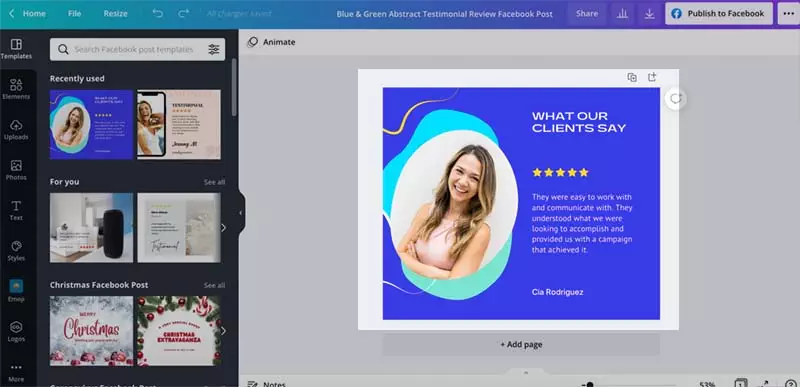
Task: Adjust the zoom slider
Action: point(590,384)
